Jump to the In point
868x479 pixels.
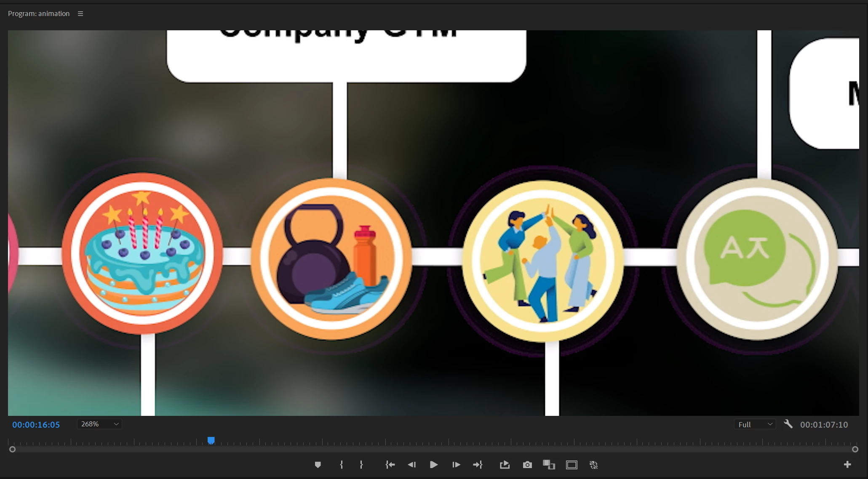click(390, 465)
